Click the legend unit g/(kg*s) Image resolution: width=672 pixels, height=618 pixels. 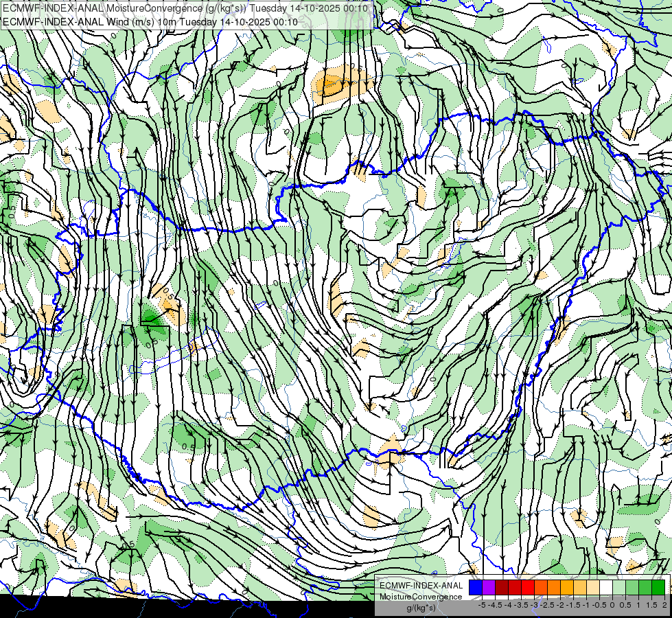pos(421,608)
